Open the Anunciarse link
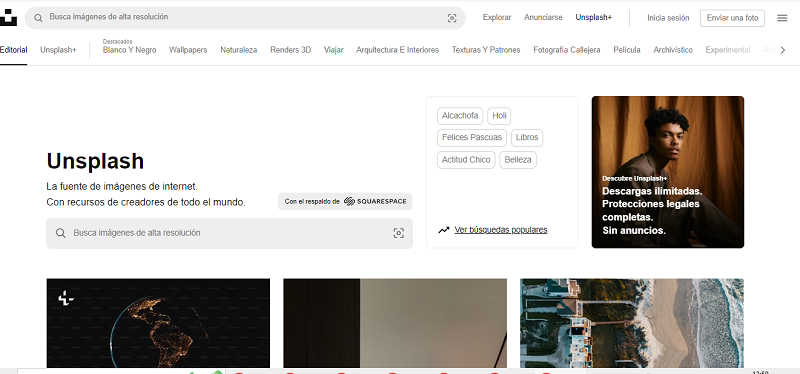This screenshot has height=374, width=800. coord(543,17)
